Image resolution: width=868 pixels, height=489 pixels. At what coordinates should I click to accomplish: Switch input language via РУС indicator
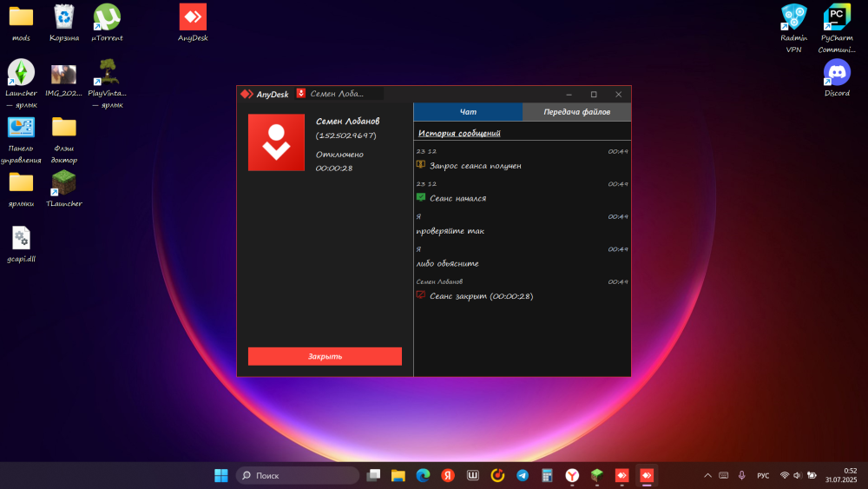[763, 475]
